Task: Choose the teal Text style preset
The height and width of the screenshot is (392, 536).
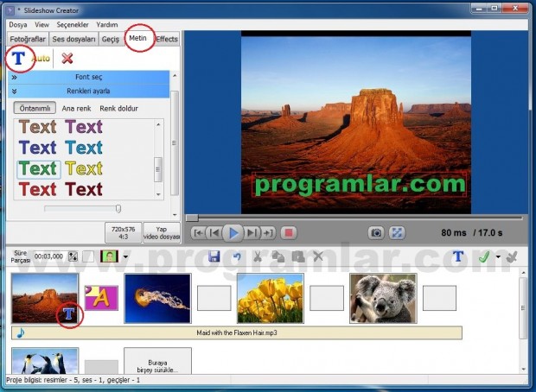Action: [84, 148]
